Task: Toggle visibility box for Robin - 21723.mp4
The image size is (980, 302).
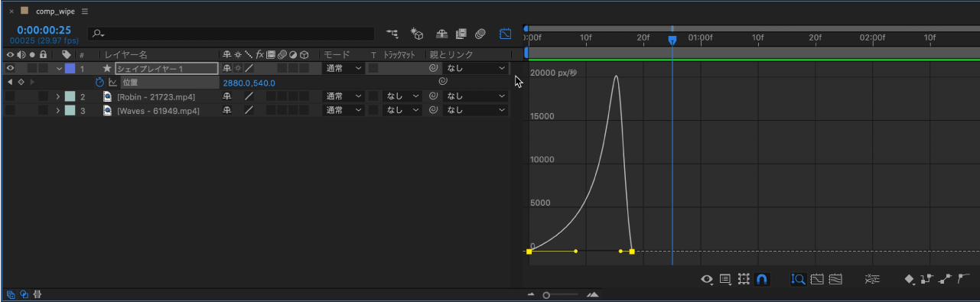Action: [x=10, y=96]
